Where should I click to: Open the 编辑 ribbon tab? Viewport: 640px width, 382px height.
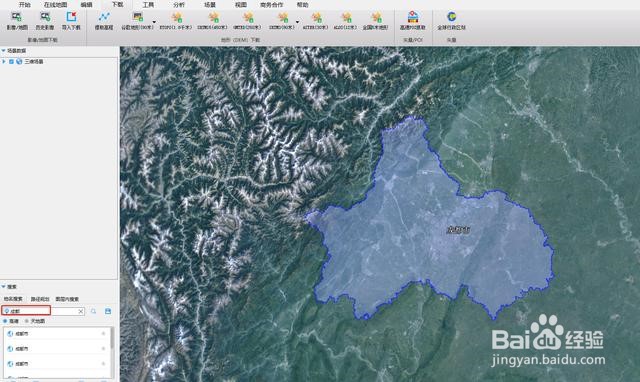[x=87, y=4]
